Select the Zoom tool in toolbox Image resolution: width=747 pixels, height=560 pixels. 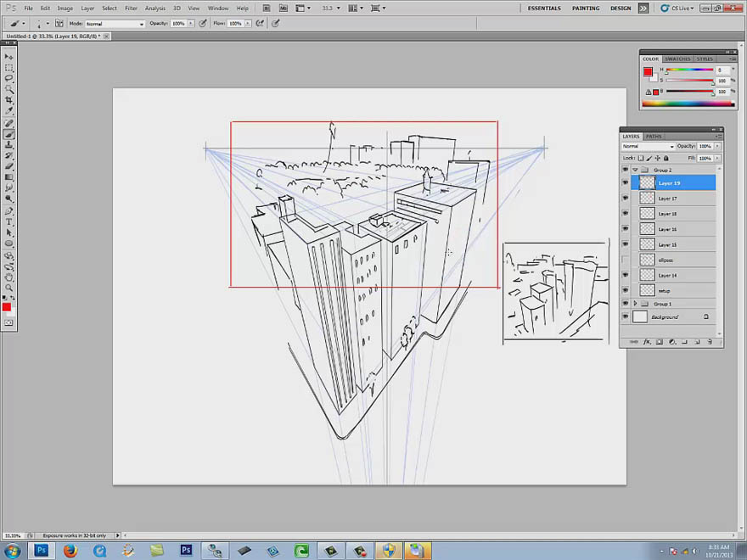click(x=8, y=288)
